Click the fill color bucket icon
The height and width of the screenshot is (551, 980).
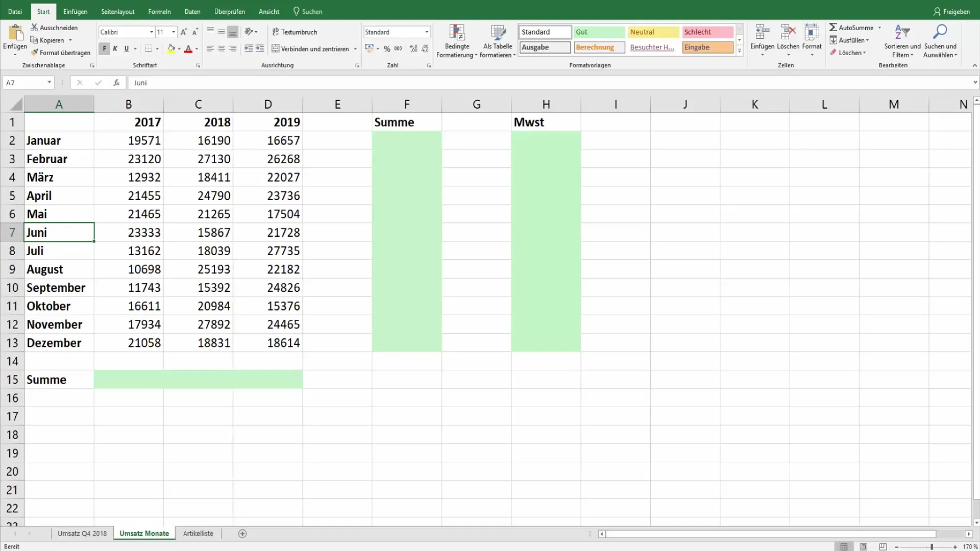click(171, 48)
